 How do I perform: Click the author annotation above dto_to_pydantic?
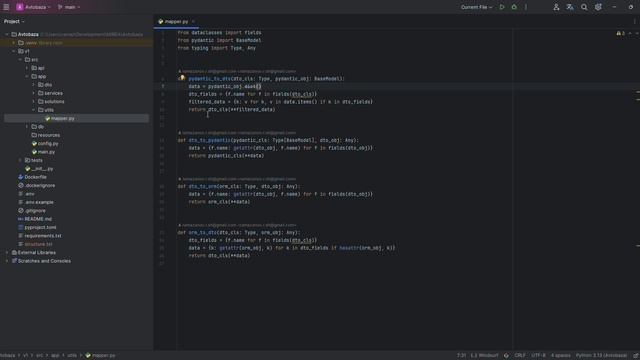pyautogui.click(x=237, y=133)
